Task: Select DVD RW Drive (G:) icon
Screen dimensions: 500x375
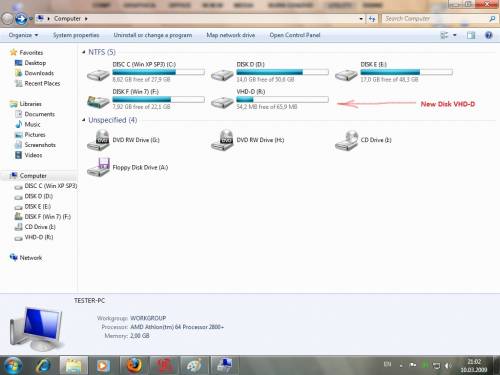Action: [x=98, y=140]
